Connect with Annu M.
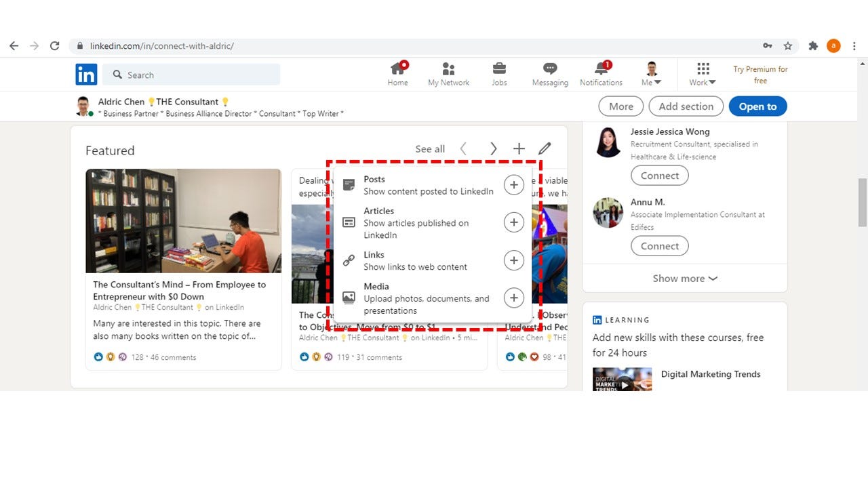 pyautogui.click(x=660, y=246)
